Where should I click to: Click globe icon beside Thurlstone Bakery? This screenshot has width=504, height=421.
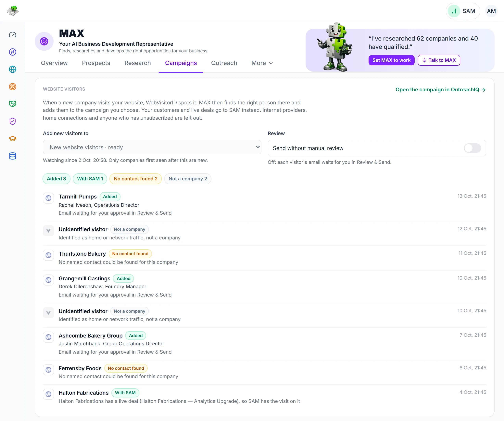click(48, 255)
